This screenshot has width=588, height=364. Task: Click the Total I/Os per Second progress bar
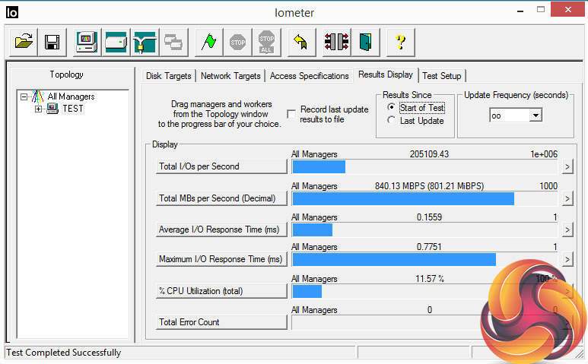coord(425,166)
